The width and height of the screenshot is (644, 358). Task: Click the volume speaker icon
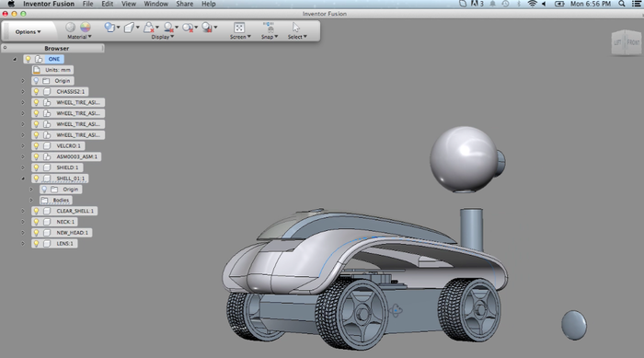point(545,4)
